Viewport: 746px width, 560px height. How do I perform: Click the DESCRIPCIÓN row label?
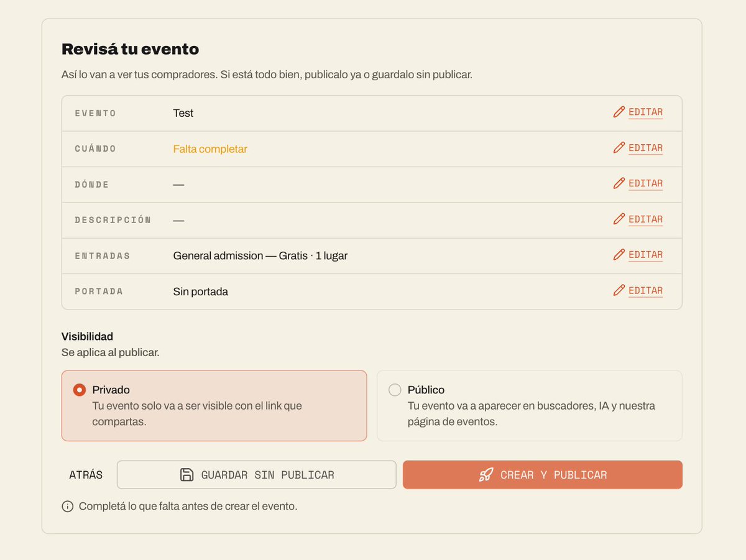point(113,220)
